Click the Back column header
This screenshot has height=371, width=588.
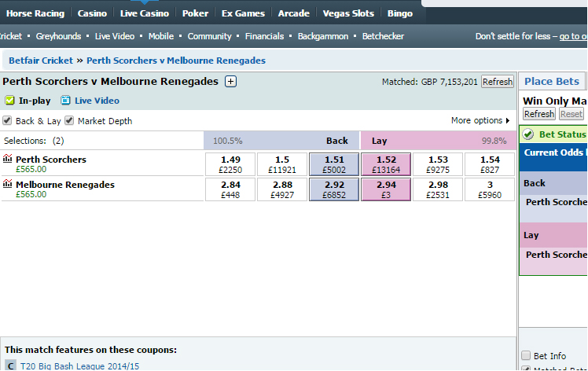[x=336, y=141]
